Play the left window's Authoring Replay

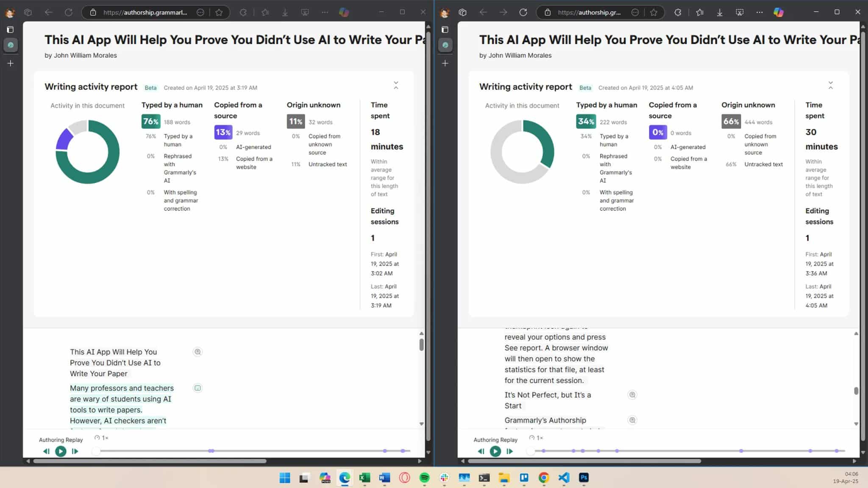pyautogui.click(x=61, y=451)
